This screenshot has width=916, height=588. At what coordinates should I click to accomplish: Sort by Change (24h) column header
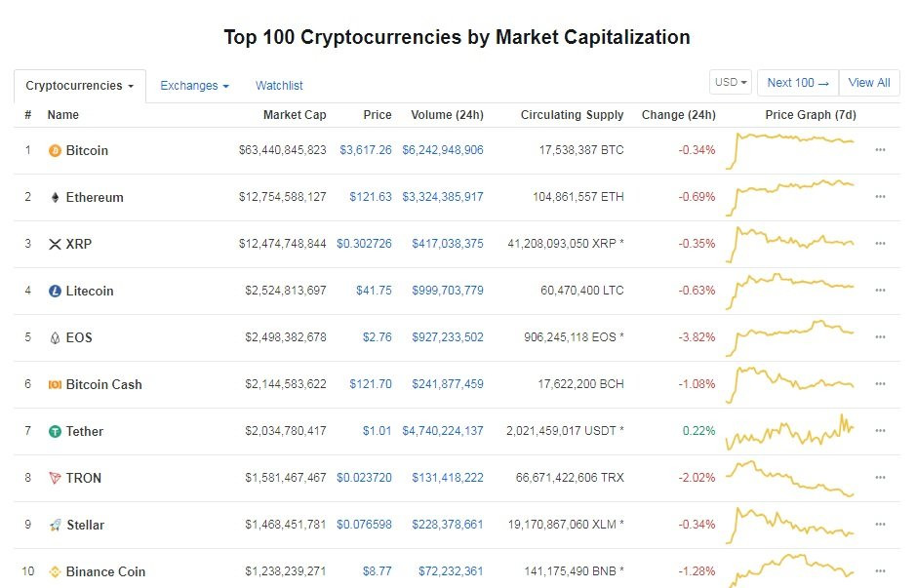tap(678, 115)
